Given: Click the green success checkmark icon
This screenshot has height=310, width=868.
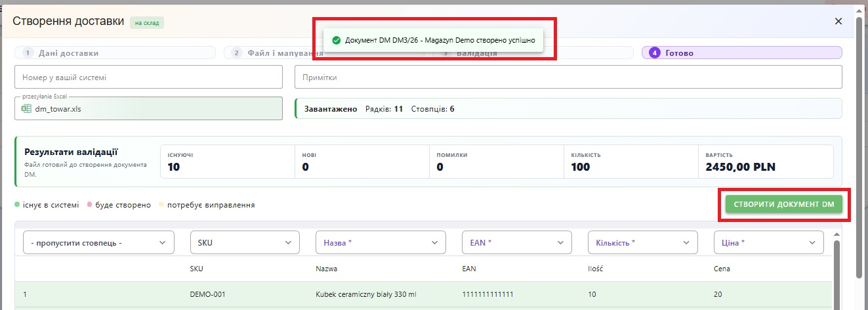Looking at the screenshot, I should click(x=336, y=40).
